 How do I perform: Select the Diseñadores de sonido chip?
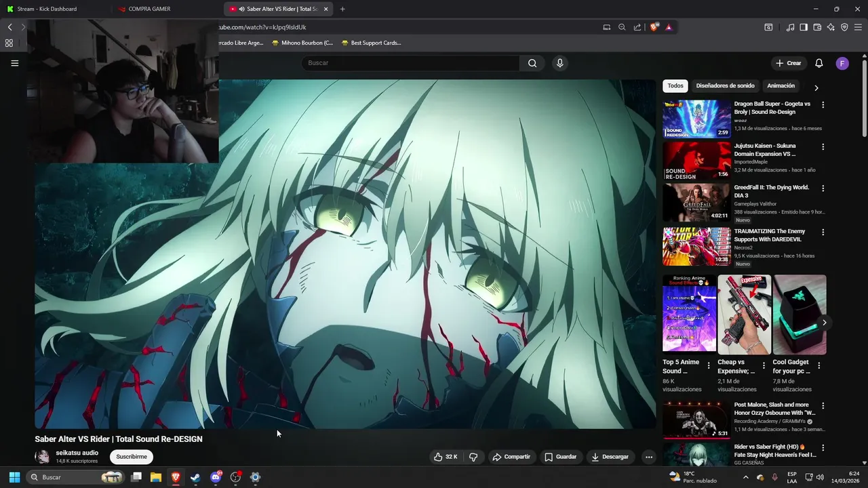coord(725,86)
